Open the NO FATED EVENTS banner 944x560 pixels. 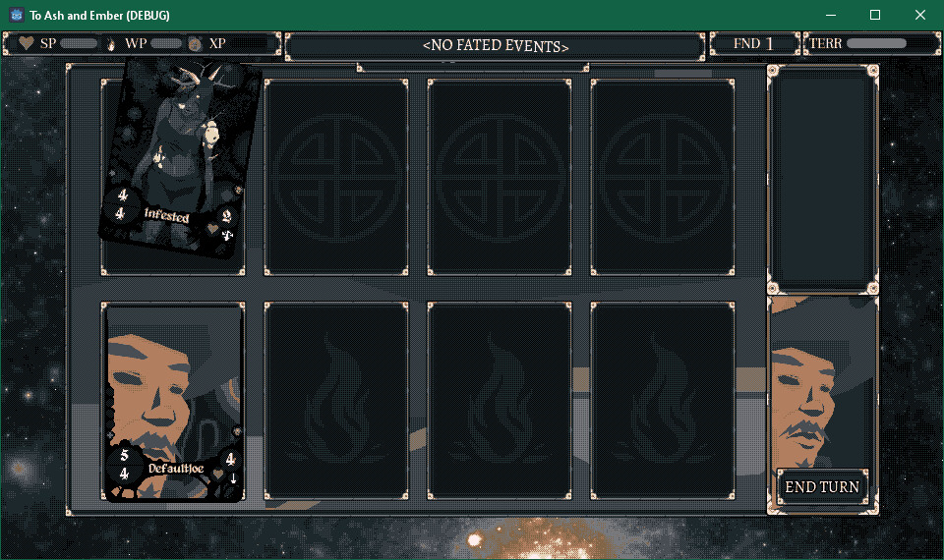(x=495, y=46)
